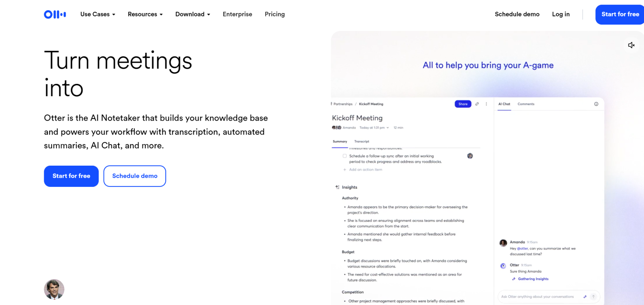The height and width of the screenshot is (305, 644).
Task: Click the plus icon to add an action item
Action: (344, 169)
